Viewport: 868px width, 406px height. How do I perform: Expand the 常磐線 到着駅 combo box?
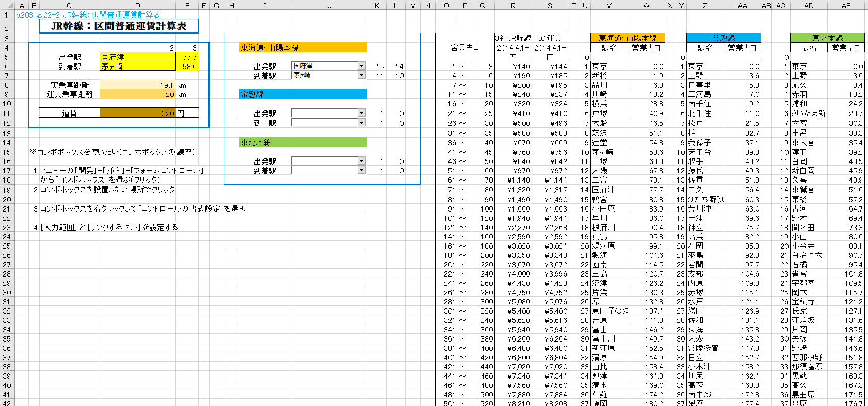tap(328, 123)
